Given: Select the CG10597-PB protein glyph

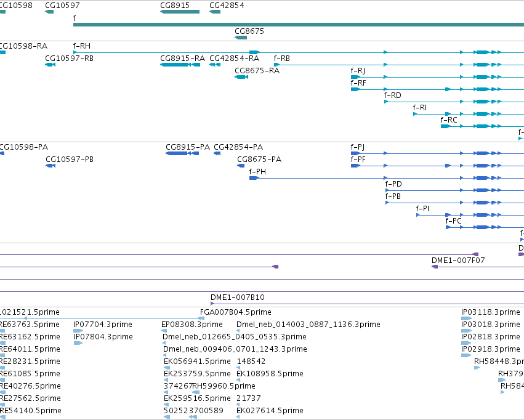Looking at the screenshot, I should click(50, 166).
